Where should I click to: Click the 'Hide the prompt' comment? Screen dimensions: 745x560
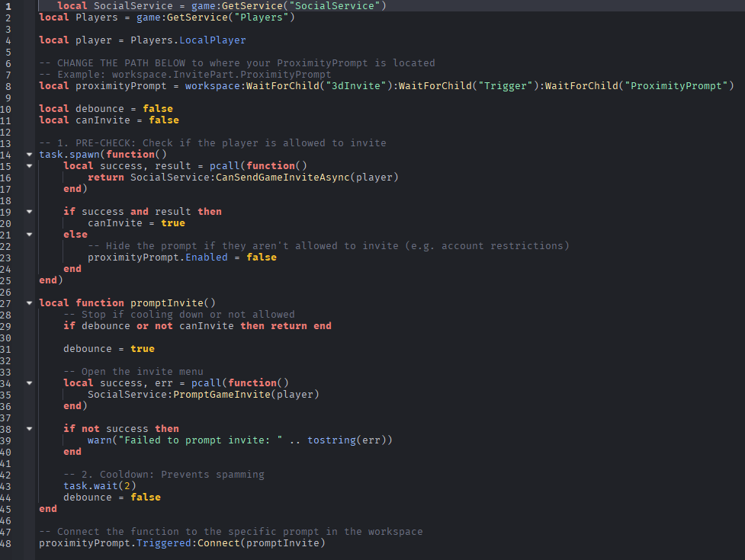tap(329, 246)
